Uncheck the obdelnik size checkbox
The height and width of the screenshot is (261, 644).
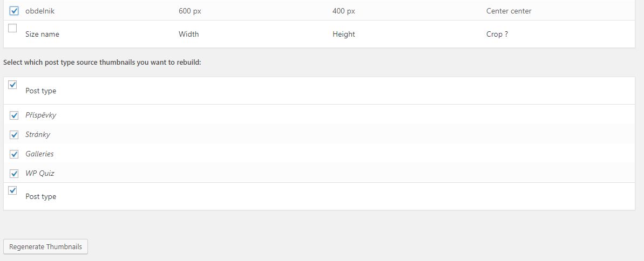tap(14, 11)
